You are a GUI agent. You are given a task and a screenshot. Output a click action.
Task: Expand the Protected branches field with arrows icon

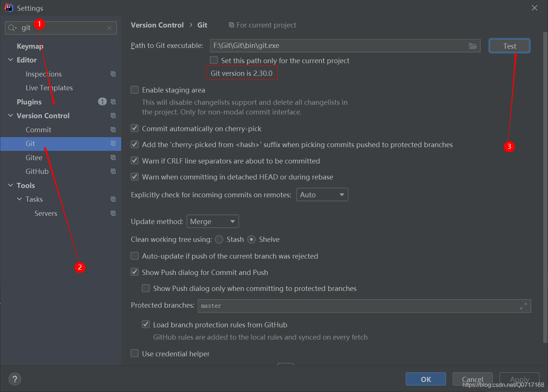point(523,306)
